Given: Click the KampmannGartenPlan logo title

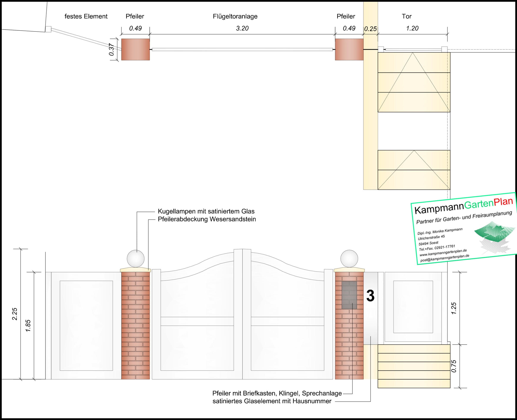Looking at the screenshot, I should click(x=464, y=206).
